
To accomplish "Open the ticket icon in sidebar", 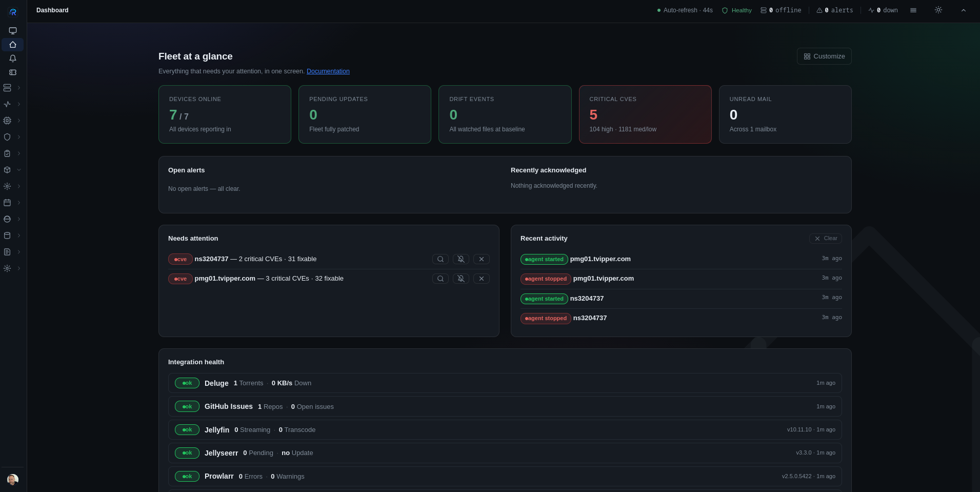I will 13,72.
